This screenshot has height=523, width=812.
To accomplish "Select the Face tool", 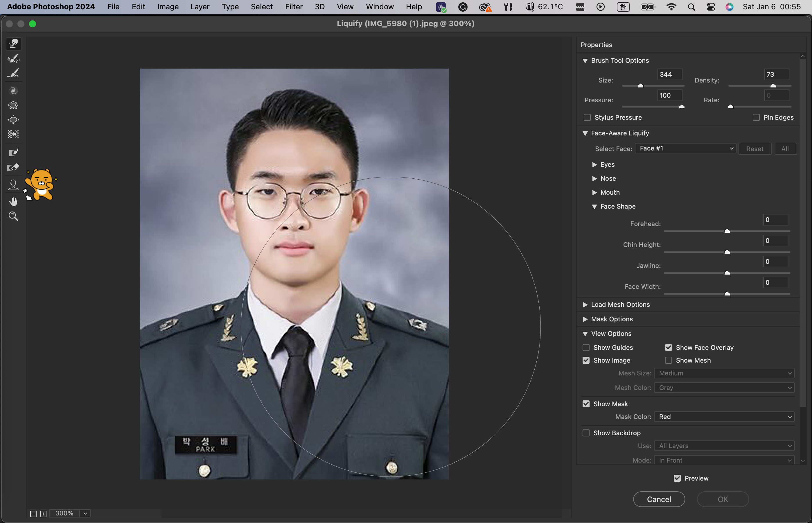I will coord(13,185).
